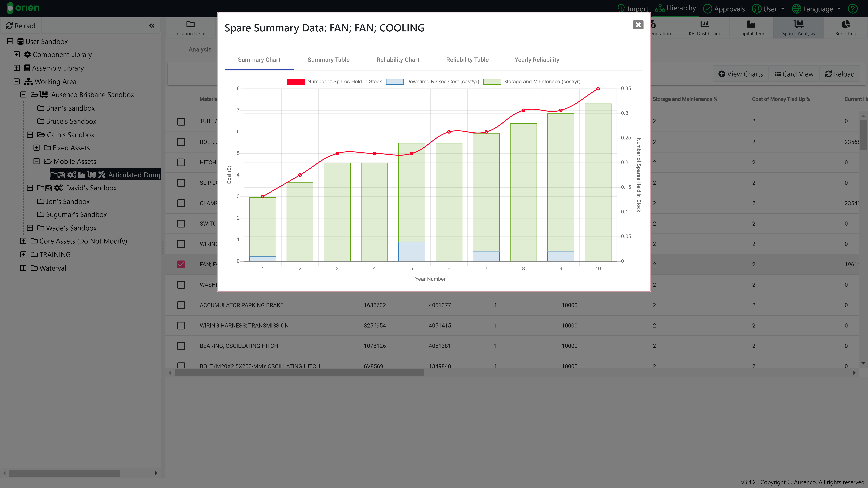Click the Working Area sitemap icon
The height and width of the screenshot is (488, 868).
click(28, 81)
